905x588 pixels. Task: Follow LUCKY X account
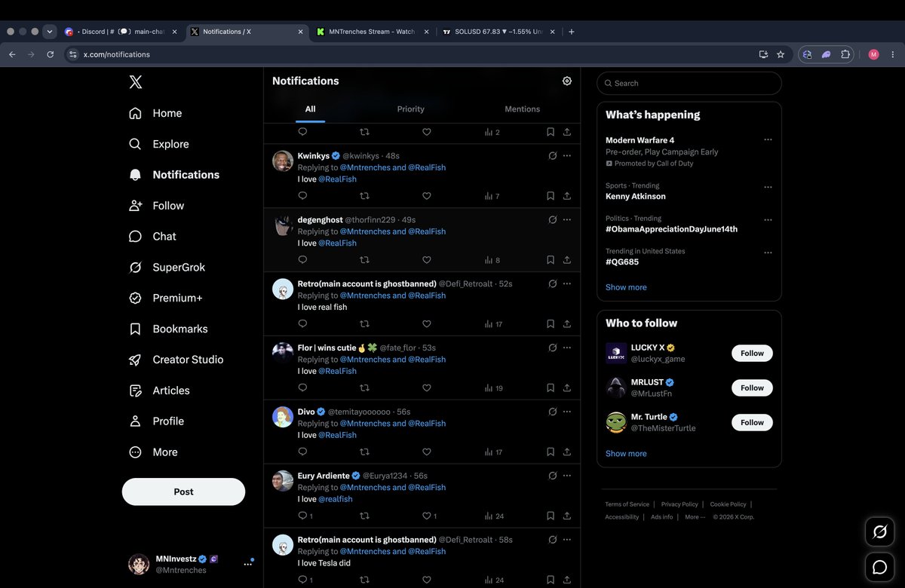coord(752,353)
